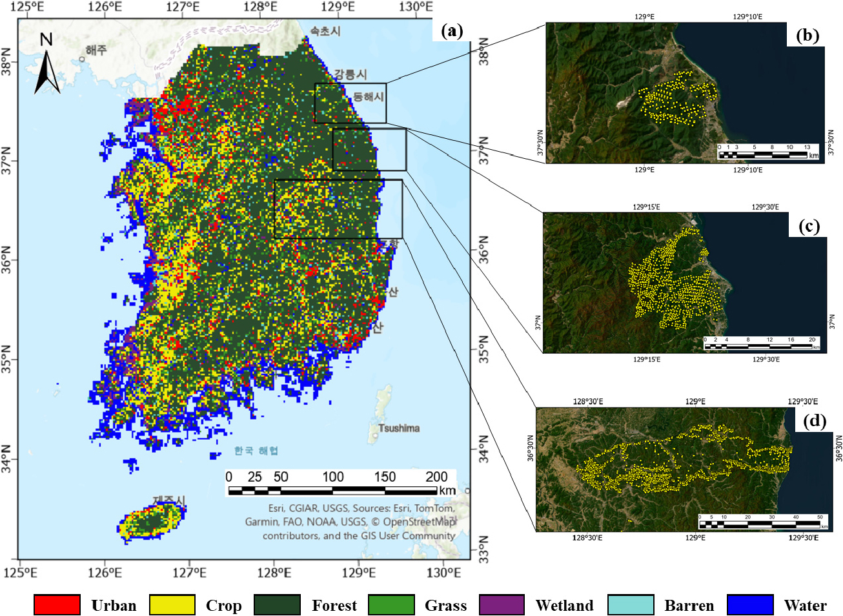Open inset satellite map (b)

[684, 94]
